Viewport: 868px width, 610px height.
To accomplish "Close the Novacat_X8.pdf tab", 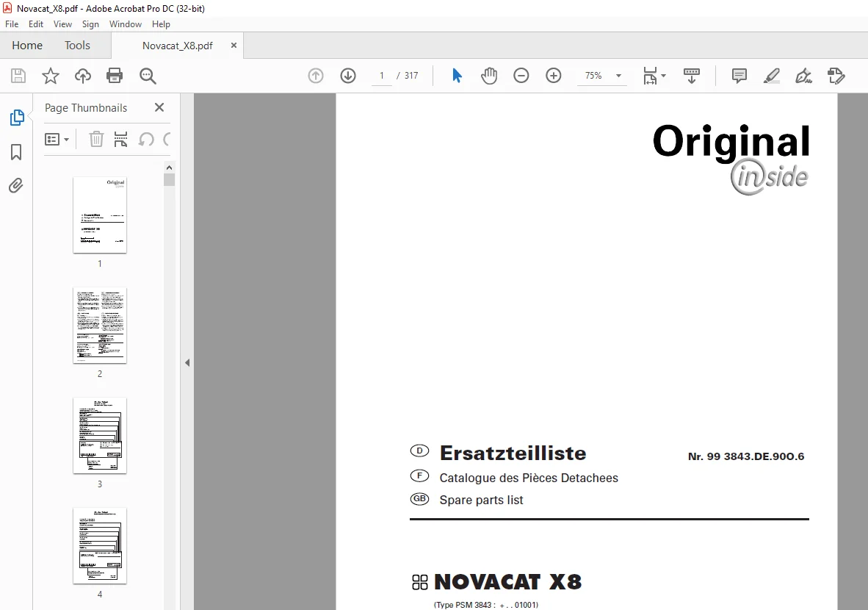I will pos(234,46).
